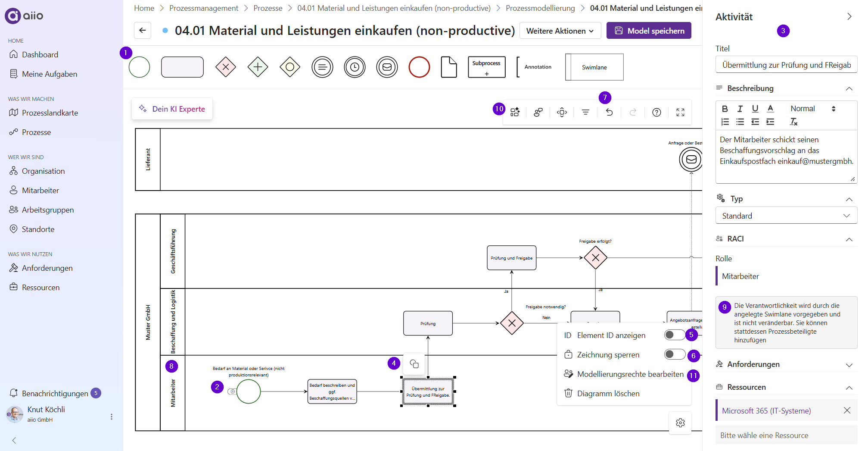Image resolution: width=868 pixels, height=451 pixels.
Task: Click the align lines icon in the toolbar
Action: tap(585, 113)
